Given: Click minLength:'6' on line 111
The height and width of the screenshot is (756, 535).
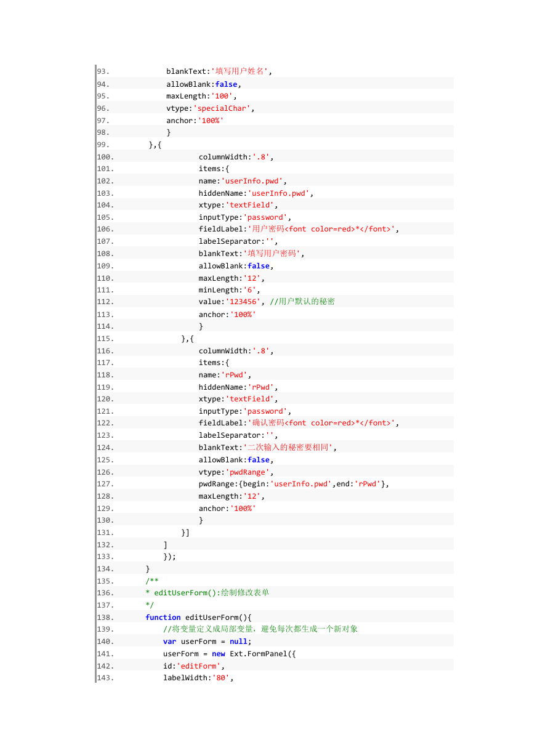Looking at the screenshot, I should (229, 289).
